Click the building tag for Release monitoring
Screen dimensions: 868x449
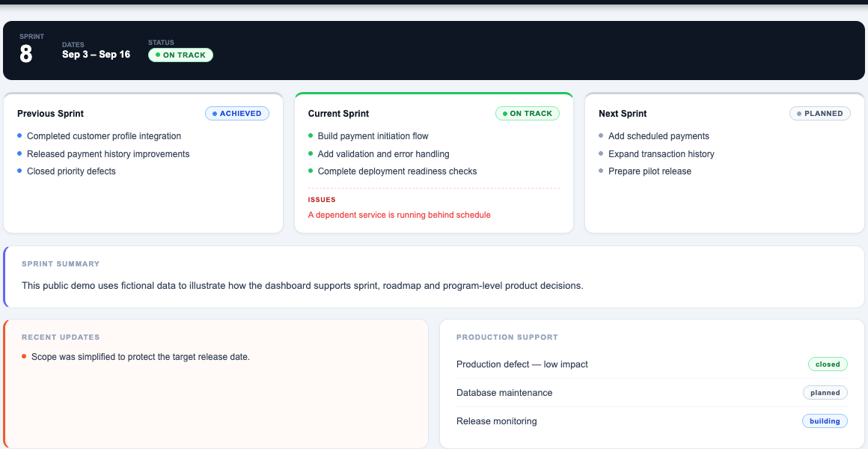click(825, 421)
